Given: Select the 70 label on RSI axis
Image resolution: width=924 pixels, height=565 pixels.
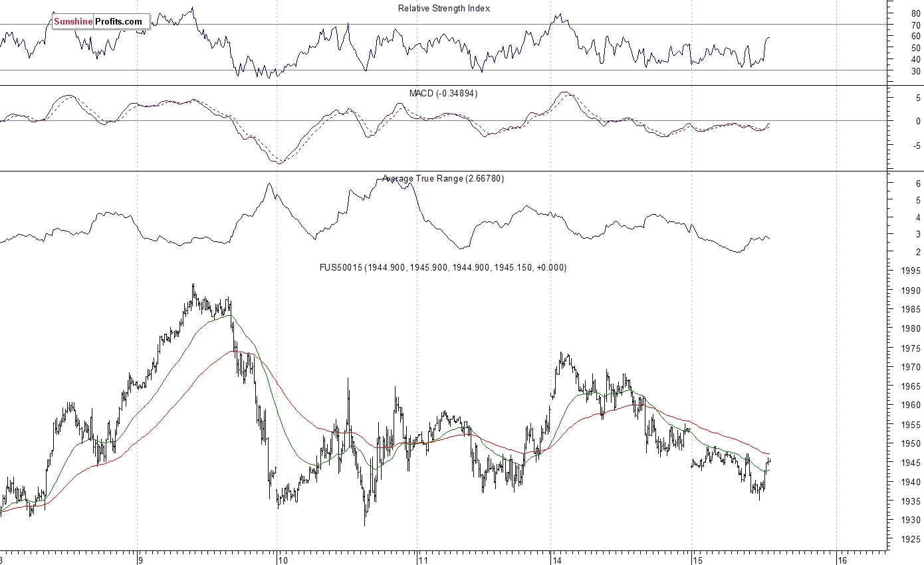Looking at the screenshot, I should point(916,25).
